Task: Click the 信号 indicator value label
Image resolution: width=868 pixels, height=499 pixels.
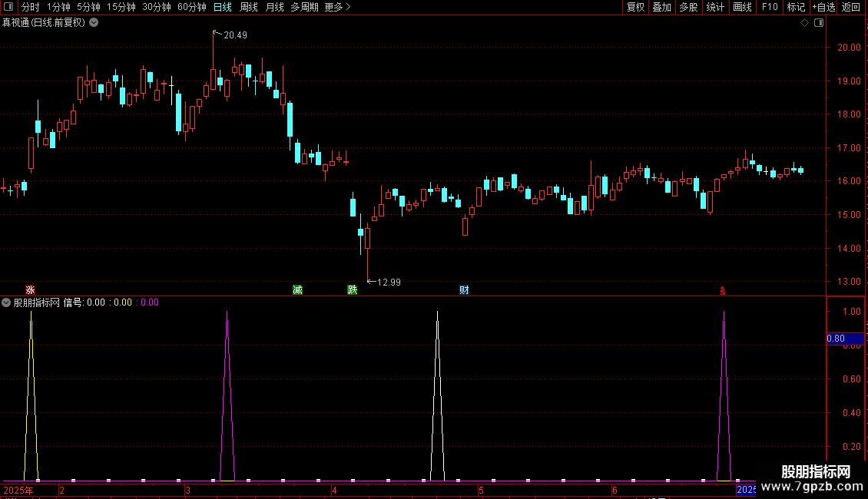Action: tap(84, 302)
